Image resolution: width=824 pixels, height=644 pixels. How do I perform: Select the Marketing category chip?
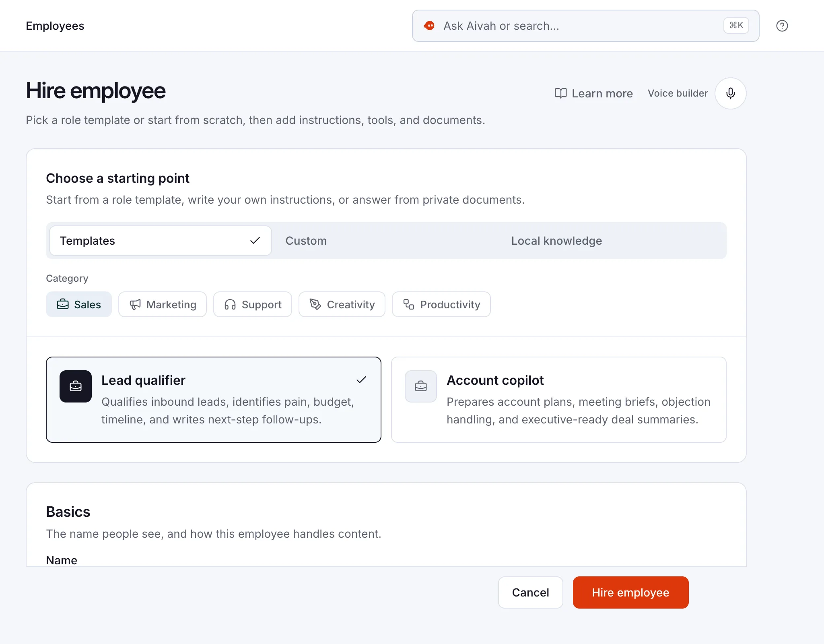tap(163, 304)
